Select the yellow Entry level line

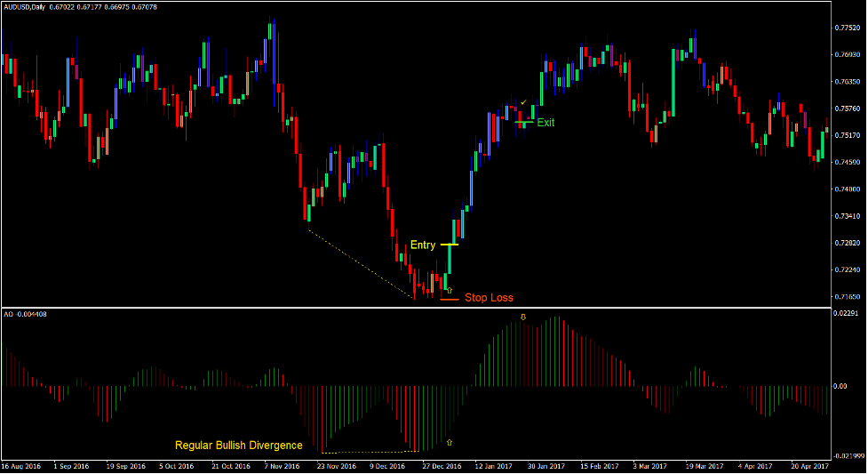pos(449,245)
